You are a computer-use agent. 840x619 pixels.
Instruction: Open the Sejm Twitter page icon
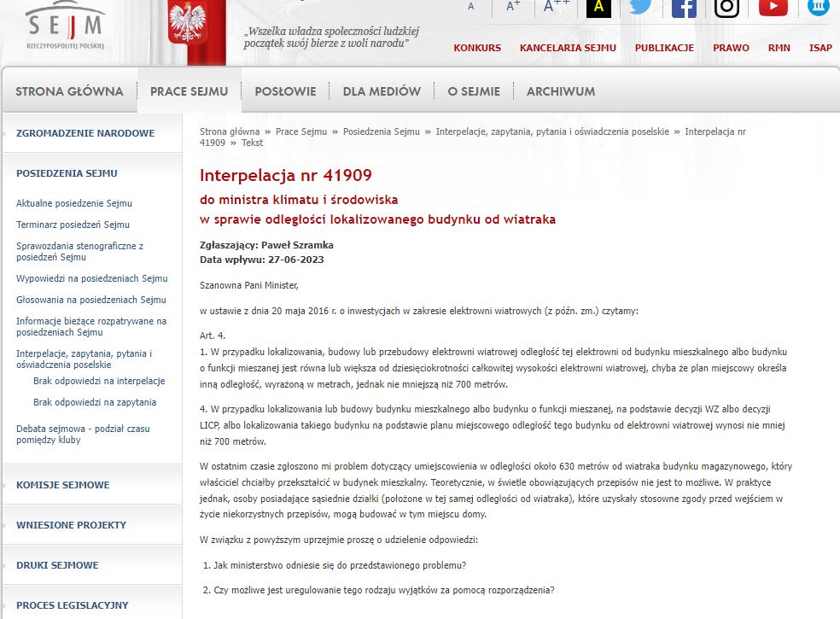640,7
